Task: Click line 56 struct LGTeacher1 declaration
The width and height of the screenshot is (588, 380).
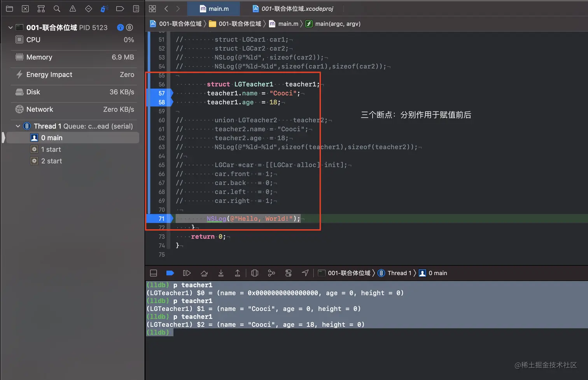Action: (263, 84)
